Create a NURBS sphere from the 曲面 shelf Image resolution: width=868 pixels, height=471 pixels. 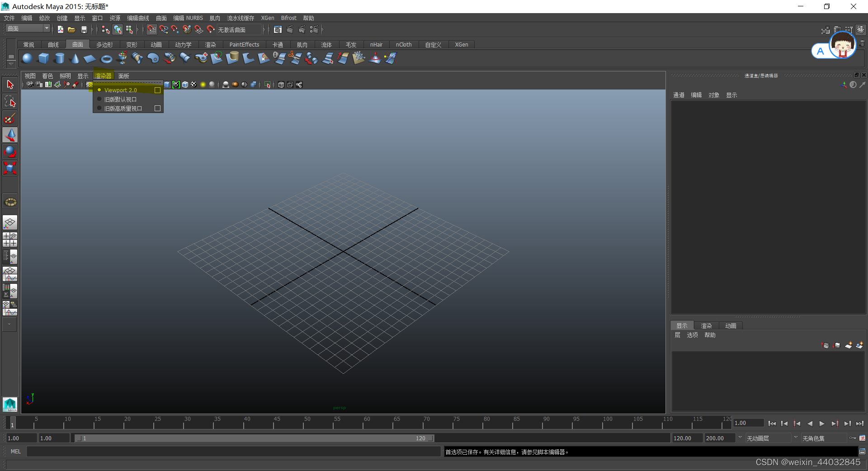coord(27,59)
